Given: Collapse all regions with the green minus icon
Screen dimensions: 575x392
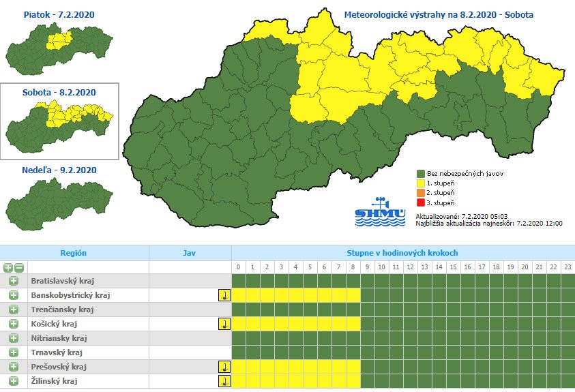Looking at the screenshot, I should click(19, 267).
